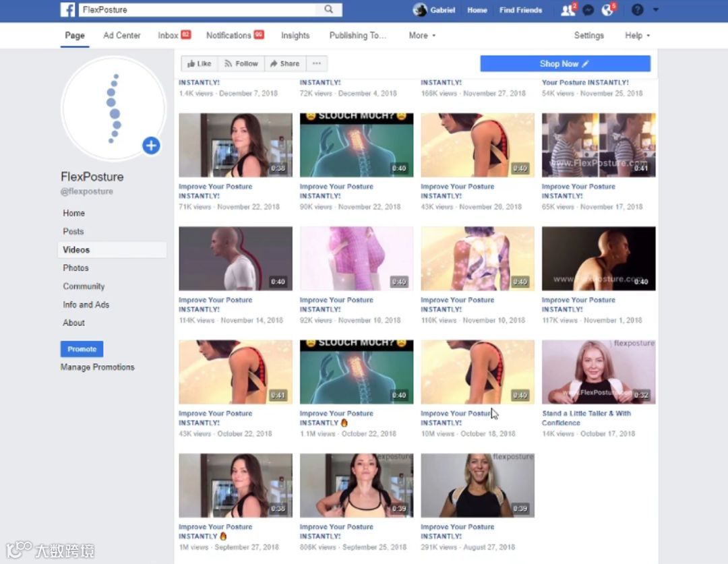Expand the More dropdown
The width and height of the screenshot is (728, 564).
point(422,35)
